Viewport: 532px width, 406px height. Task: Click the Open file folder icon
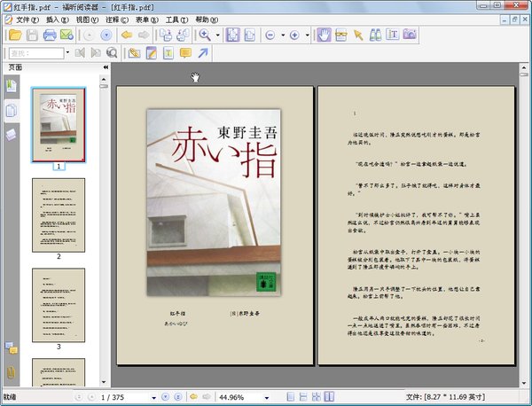pos(14,35)
